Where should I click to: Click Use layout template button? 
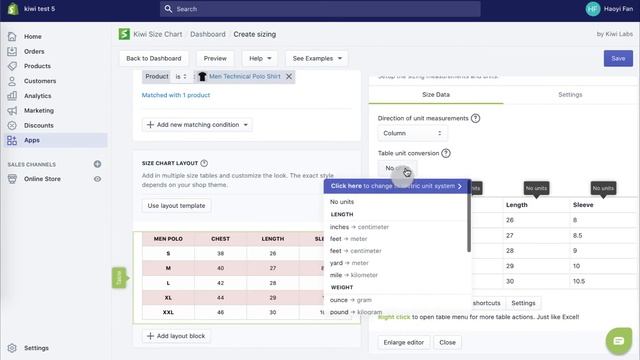click(176, 206)
